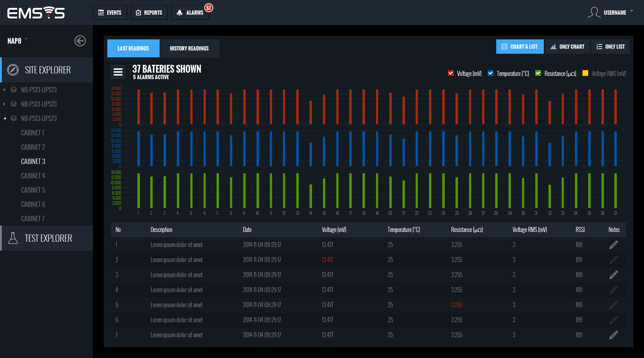
Task: Sort by the RSSI column header
Action: pyautogui.click(x=580, y=230)
